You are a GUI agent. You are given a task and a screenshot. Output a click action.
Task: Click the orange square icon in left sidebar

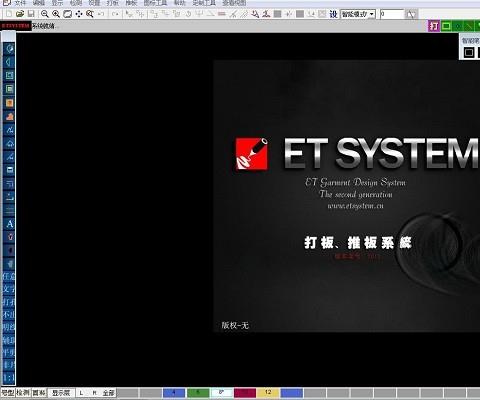coord(10,103)
